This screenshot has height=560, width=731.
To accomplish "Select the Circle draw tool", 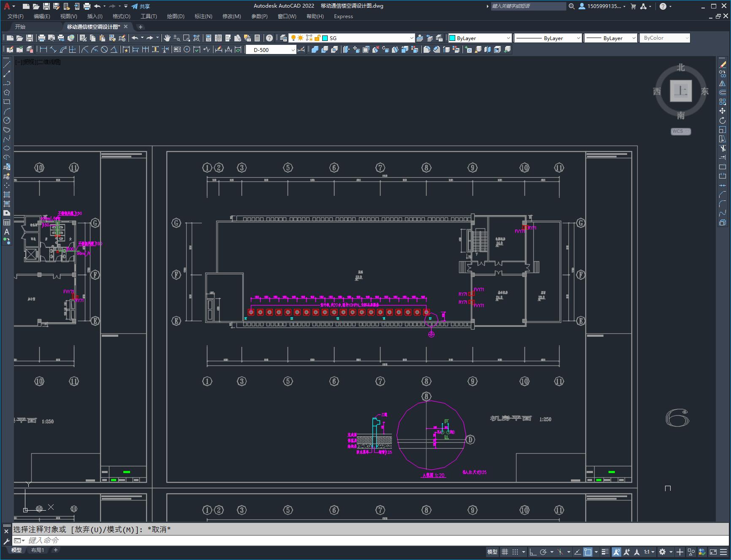I will click(7, 120).
